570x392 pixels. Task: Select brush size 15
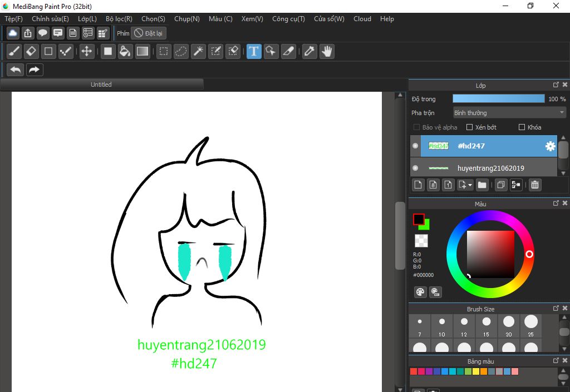point(486,326)
